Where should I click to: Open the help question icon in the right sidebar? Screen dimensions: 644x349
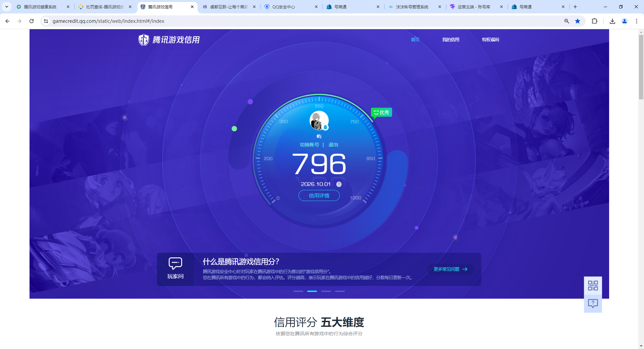(593, 303)
